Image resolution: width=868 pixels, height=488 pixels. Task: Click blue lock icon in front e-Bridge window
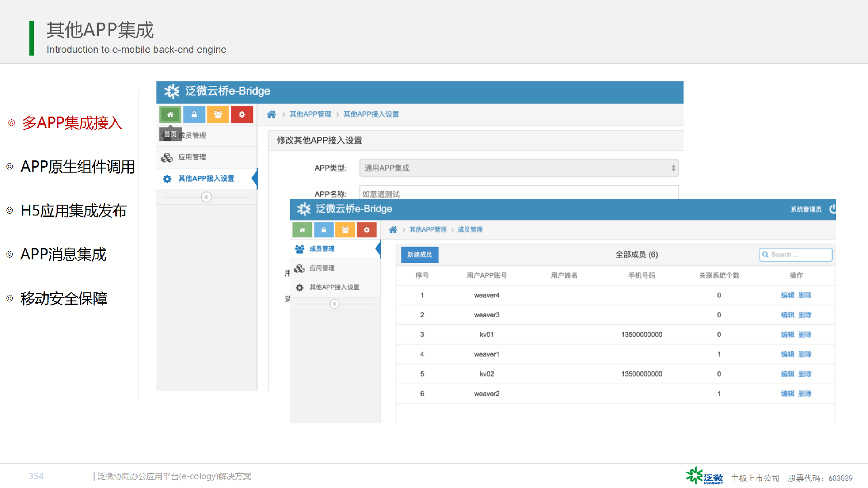[x=324, y=230]
